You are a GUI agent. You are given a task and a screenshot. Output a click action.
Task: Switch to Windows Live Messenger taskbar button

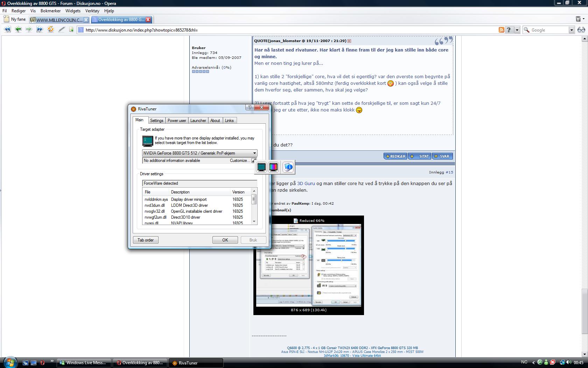point(84,363)
